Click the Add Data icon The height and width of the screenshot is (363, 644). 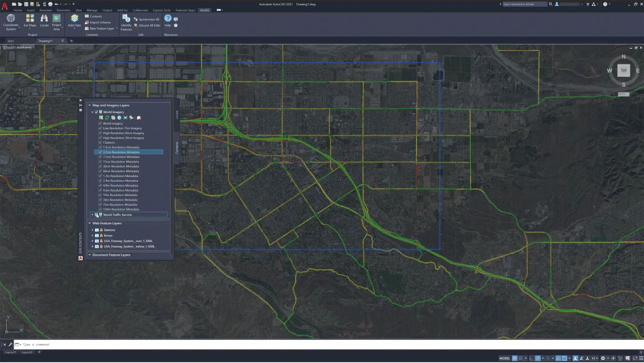pyautogui.click(x=74, y=21)
